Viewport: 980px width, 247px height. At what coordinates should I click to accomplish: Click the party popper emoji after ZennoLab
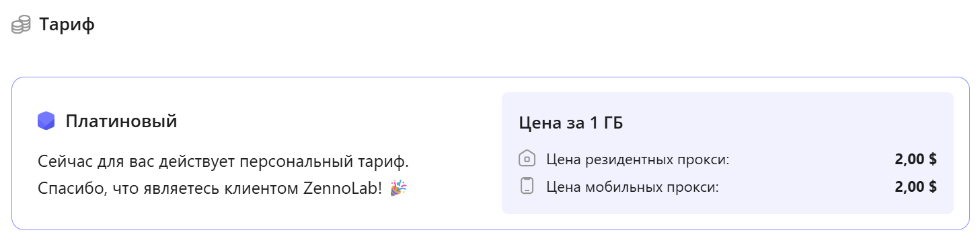(x=398, y=188)
